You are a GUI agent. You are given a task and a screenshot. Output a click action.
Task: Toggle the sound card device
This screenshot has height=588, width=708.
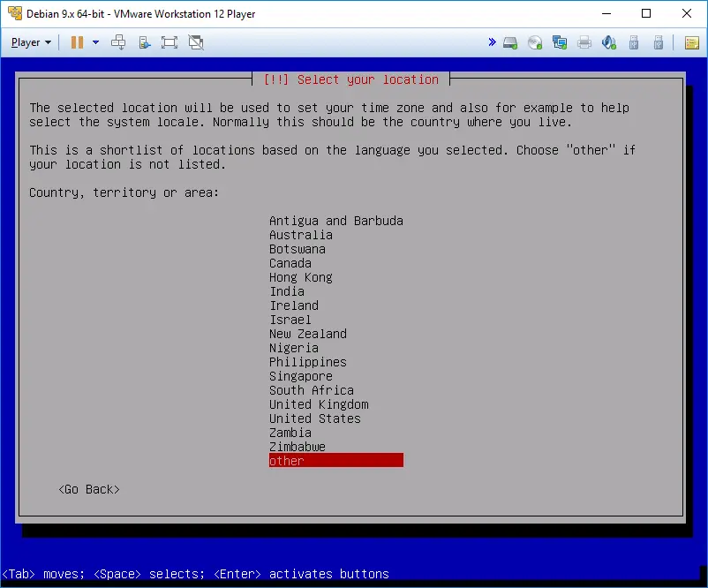pyautogui.click(x=609, y=42)
